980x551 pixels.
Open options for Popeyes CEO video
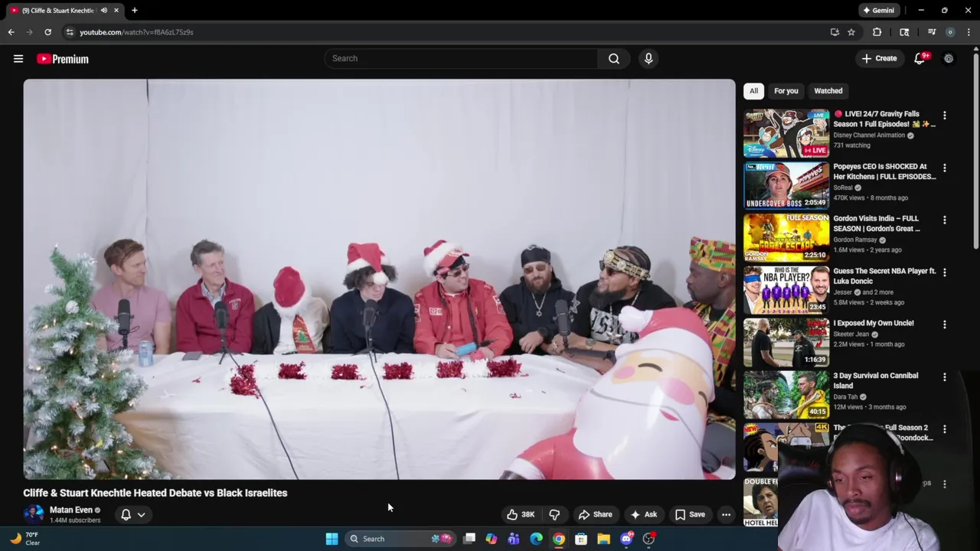[x=944, y=168]
